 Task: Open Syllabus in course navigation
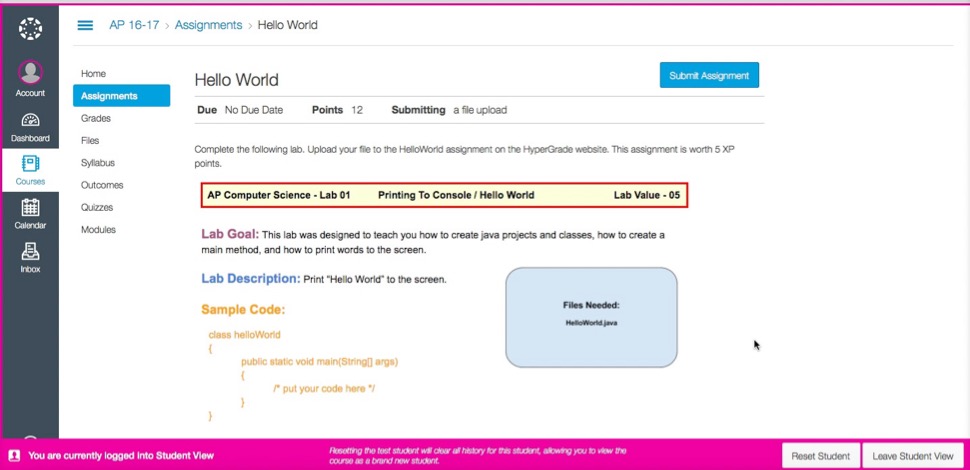(98, 163)
